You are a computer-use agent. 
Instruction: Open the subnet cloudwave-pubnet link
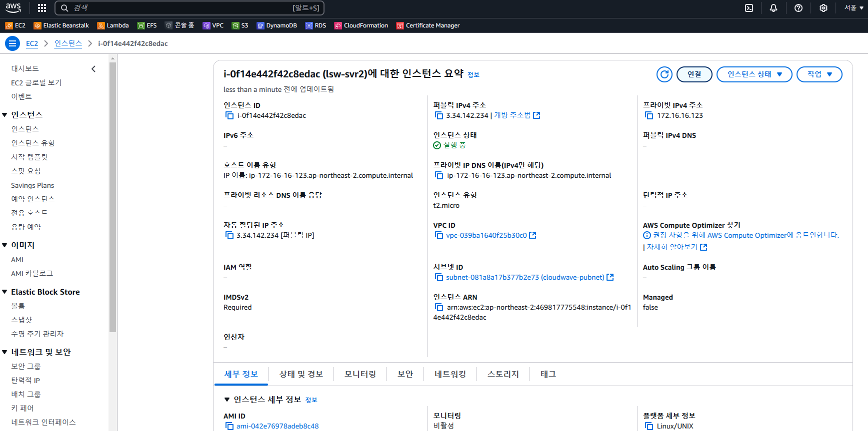pos(529,277)
